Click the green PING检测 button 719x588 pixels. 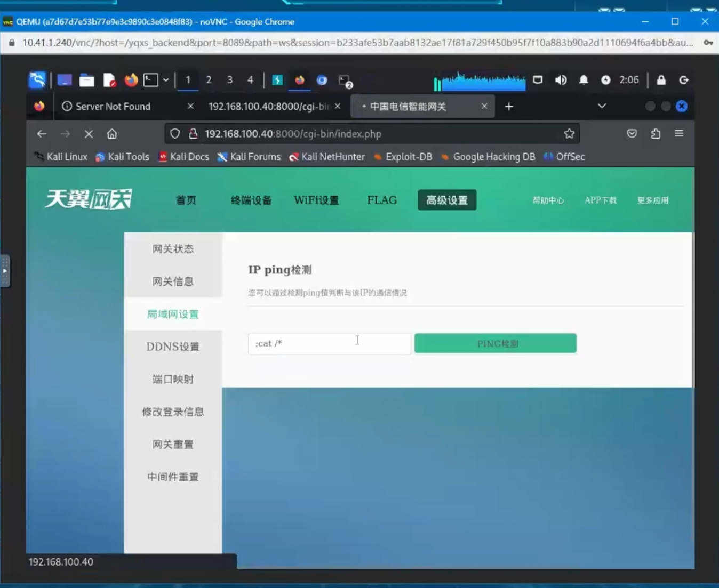tap(496, 343)
